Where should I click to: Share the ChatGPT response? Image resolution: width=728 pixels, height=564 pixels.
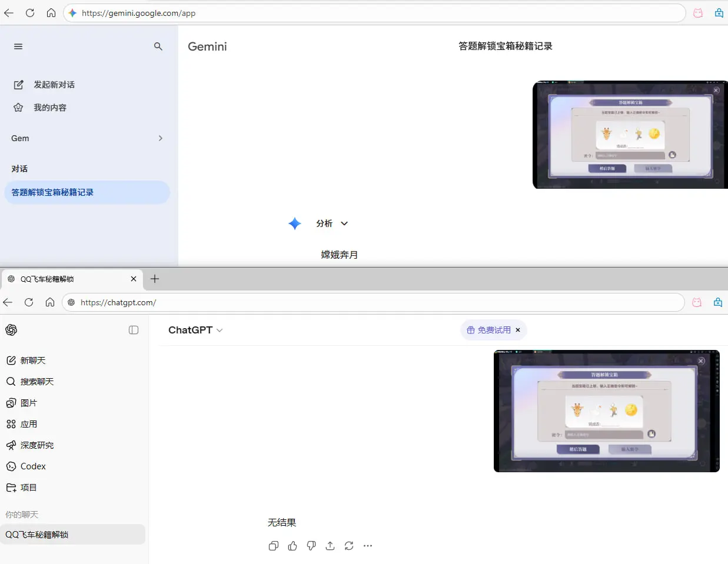(x=330, y=546)
